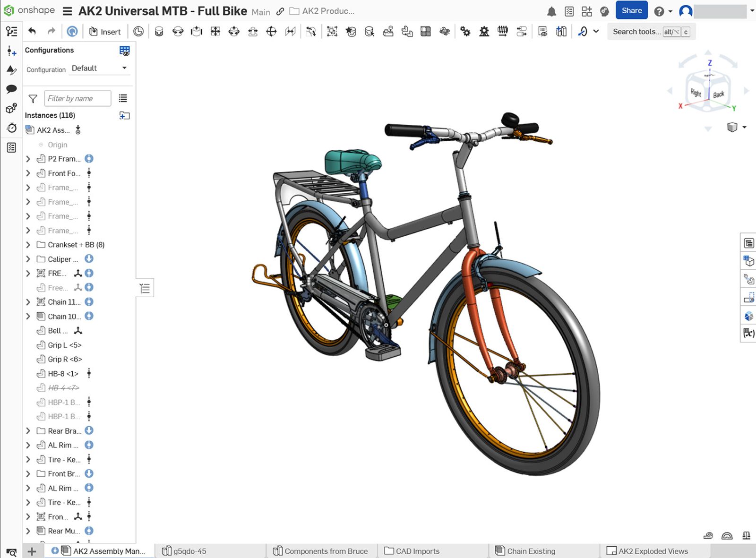Image resolution: width=756 pixels, height=558 pixels.
Task: Click the Insert button
Action: (x=106, y=31)
